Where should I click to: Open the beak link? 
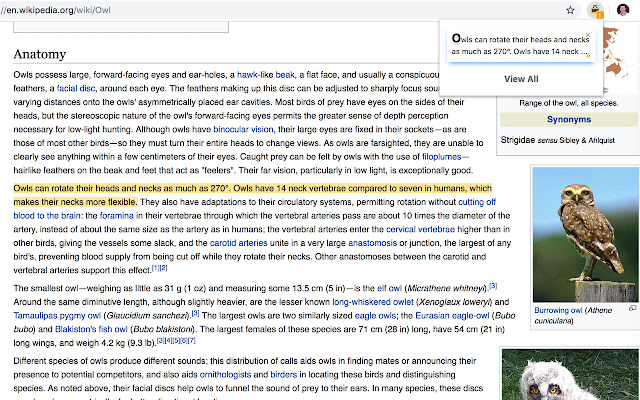[x=285, y=75]
